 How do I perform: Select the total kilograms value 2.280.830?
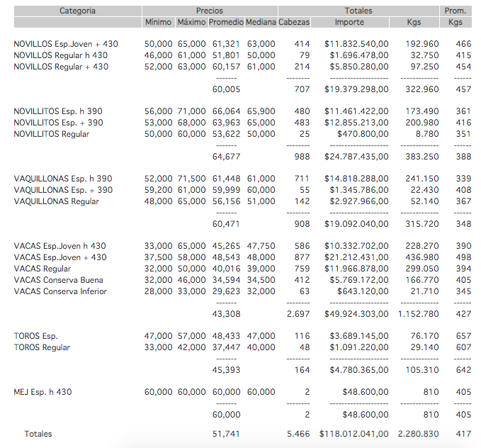418,434
